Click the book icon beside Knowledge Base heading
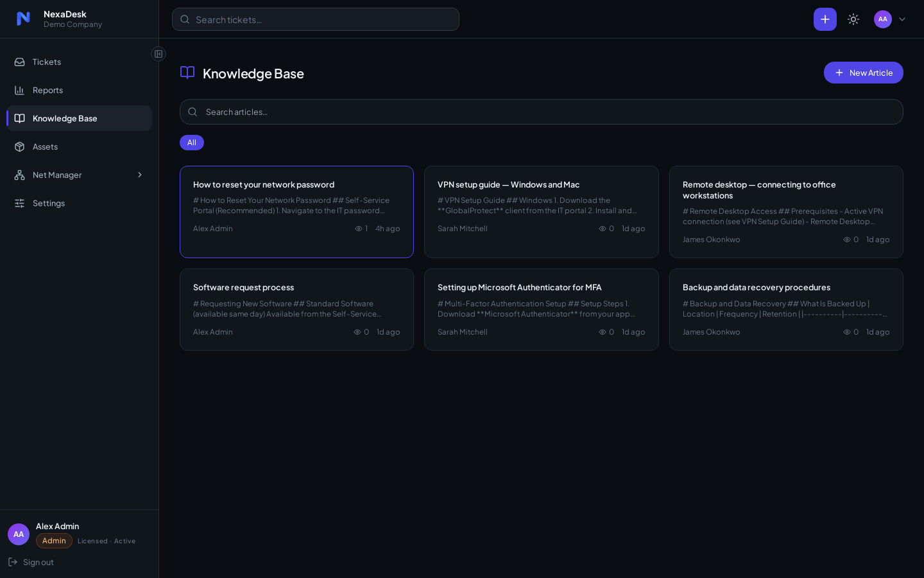This screenshot has height=578, width=924. coord(187,73)
